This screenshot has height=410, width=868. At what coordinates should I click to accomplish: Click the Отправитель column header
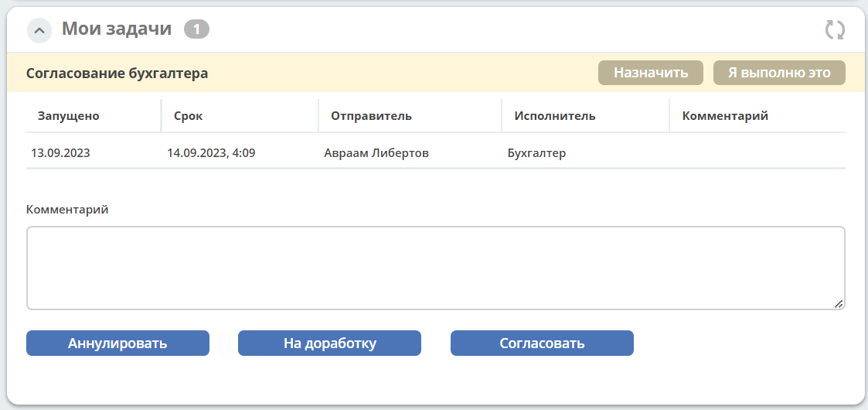[372, 116]
